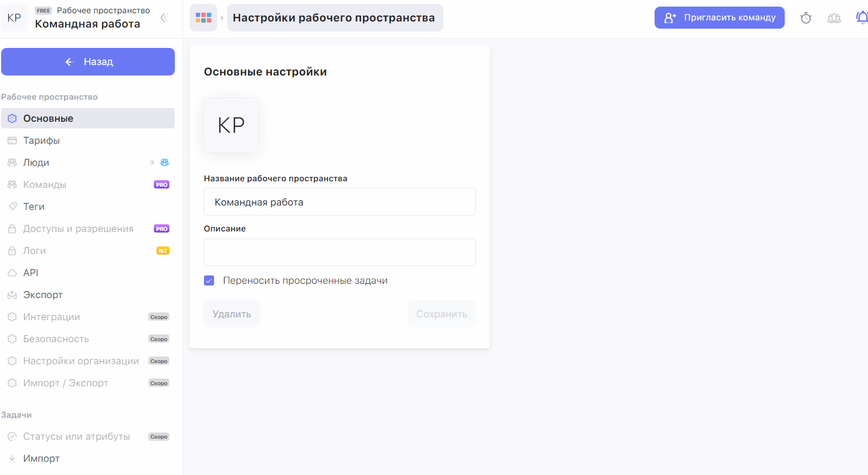Click the colorful apps grid icon
The image size is (868, 475).
tap(203, 18)
